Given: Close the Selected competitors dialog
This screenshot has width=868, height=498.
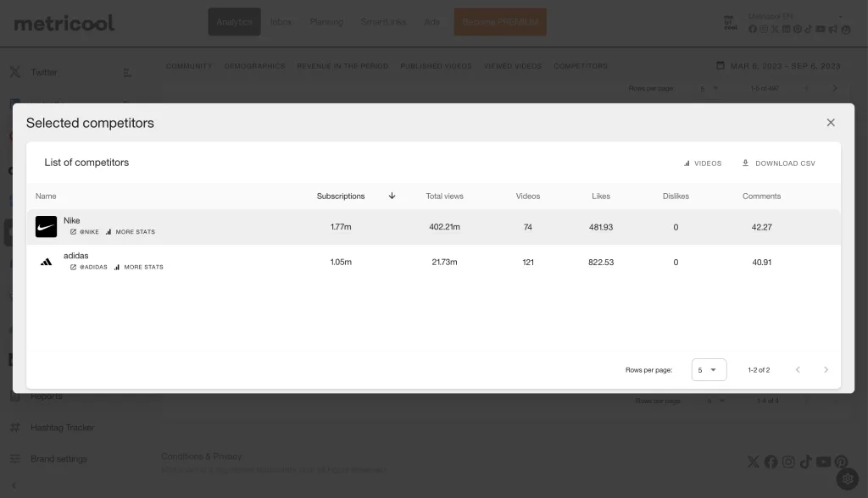Looking at the screenshot, I should point(831,123).
